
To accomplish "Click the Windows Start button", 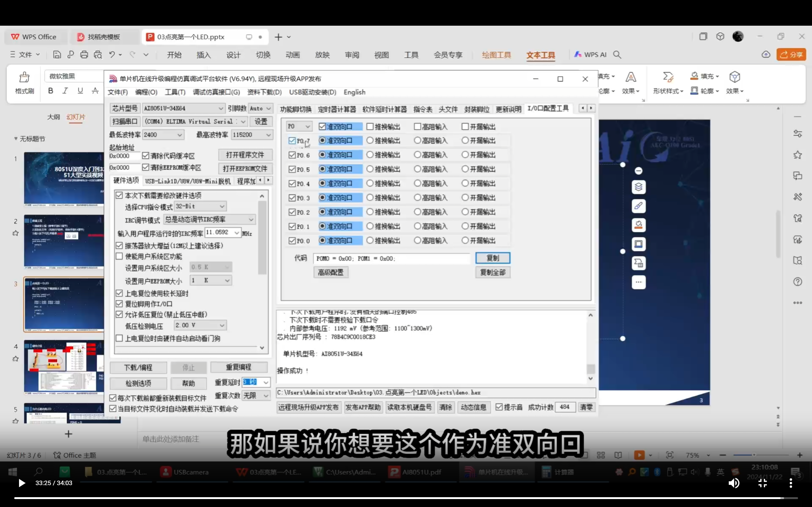I will point(12,472).
